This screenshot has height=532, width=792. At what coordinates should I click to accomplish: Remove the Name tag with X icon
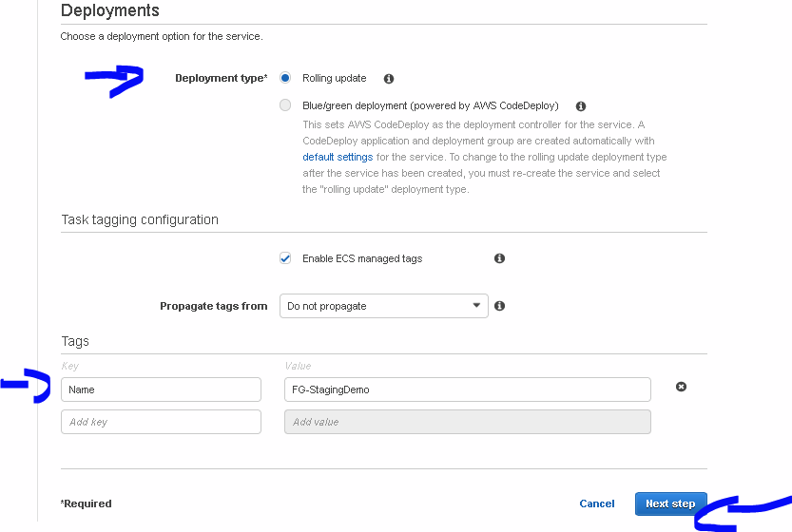pos(681,387)
